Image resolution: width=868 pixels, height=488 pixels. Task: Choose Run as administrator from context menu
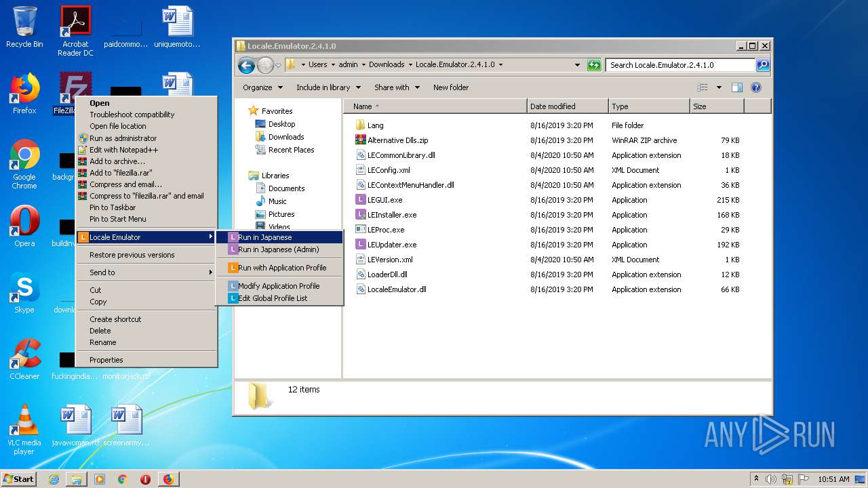[146, 138]
